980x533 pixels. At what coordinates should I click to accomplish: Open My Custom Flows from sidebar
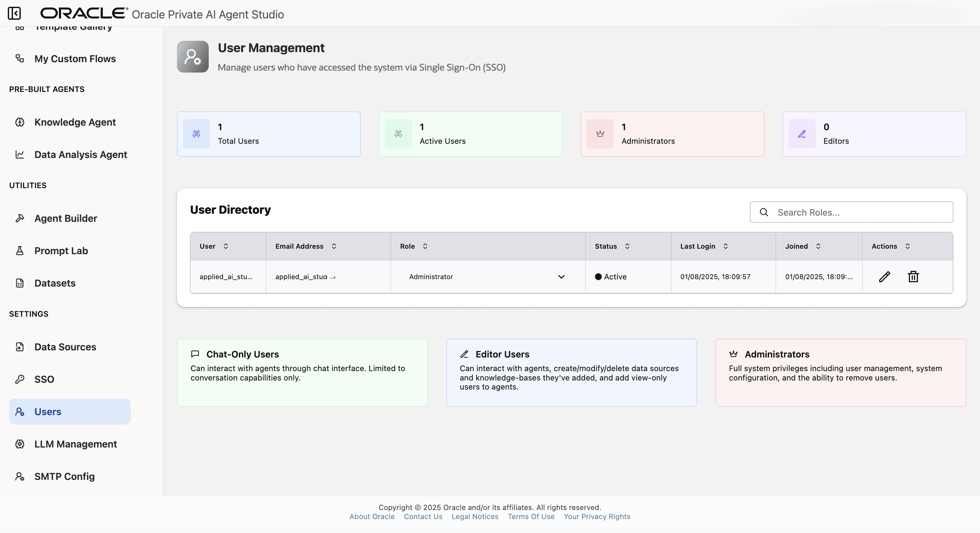tap(75, 59)
